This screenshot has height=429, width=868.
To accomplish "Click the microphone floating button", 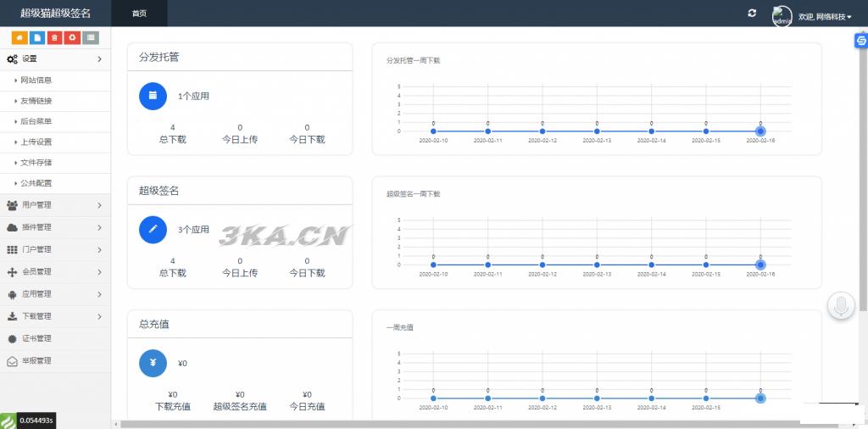I will (841, 305).
